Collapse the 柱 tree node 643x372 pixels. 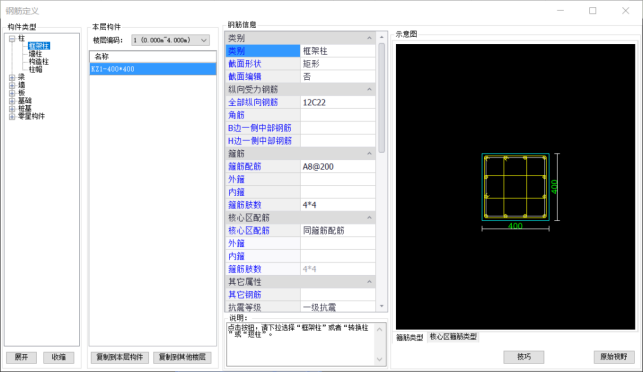click(x=12, y=39)
